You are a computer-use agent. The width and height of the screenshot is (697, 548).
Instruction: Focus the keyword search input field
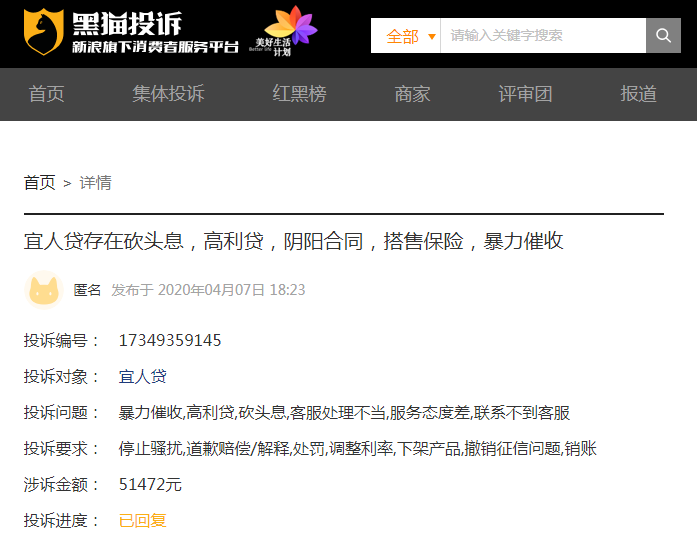click(543, 36)
